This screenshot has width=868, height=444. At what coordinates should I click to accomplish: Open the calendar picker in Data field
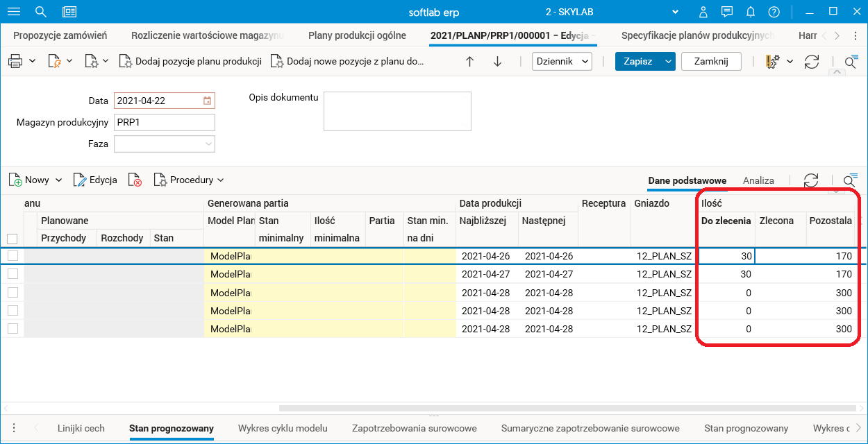tap(207, 101)
